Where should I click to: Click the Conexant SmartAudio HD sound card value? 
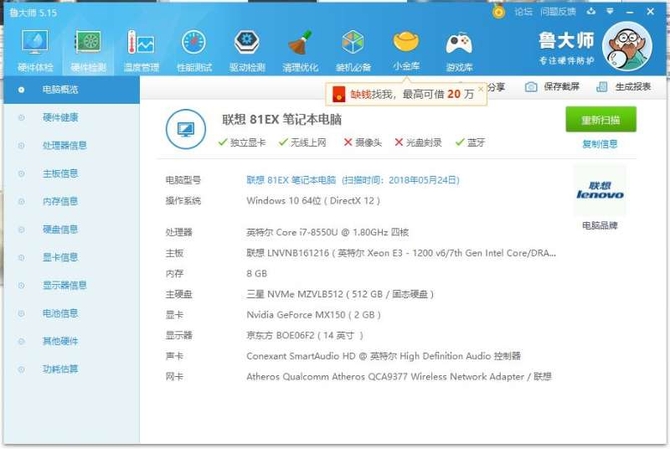(383, 356)
